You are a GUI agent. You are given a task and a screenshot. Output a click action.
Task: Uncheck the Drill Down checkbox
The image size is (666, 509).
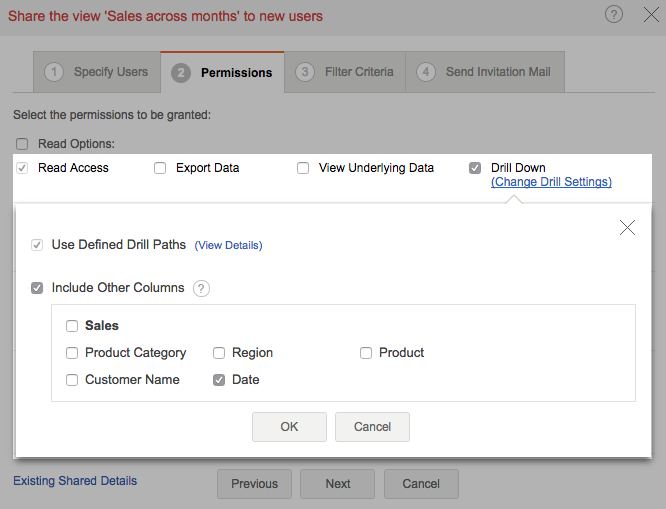tap(475, 168)
